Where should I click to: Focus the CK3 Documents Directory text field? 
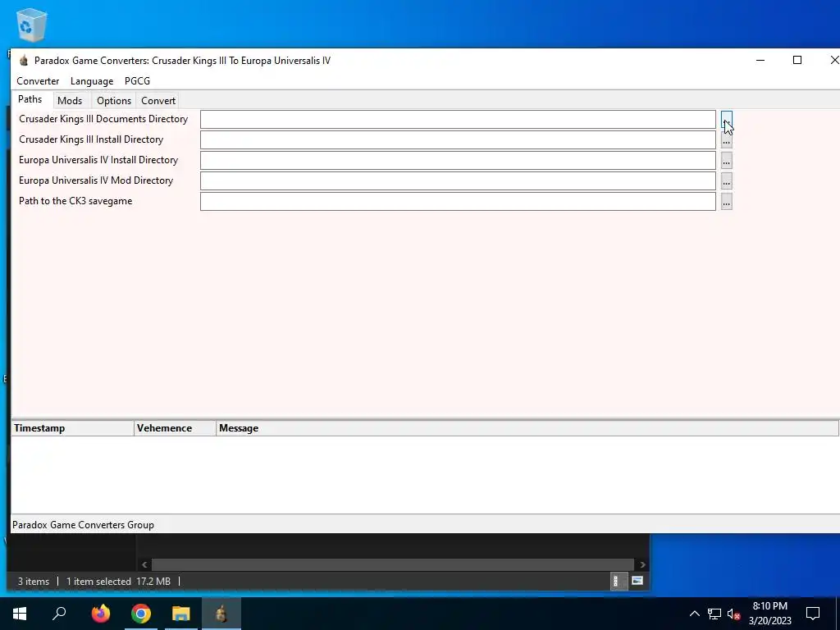pyautogui.click(x=458, y=120)
